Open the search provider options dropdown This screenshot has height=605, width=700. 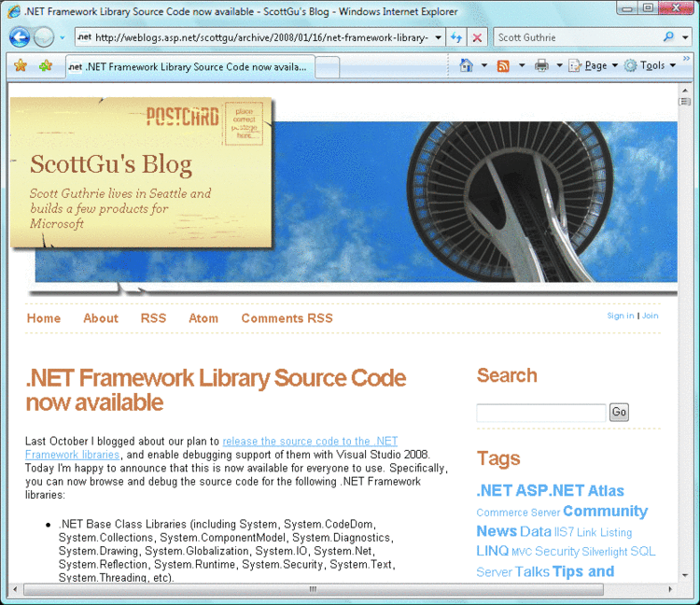pyautogui.click(x=685, y=37)
